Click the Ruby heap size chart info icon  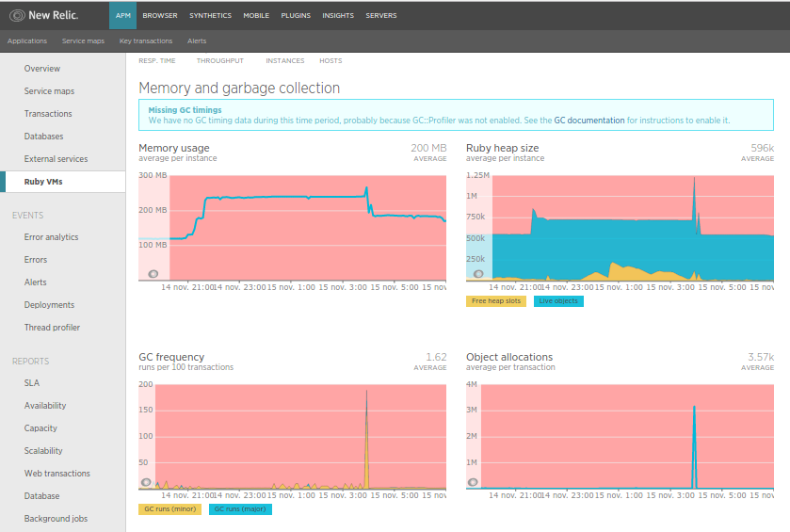(x=478, y=273)
